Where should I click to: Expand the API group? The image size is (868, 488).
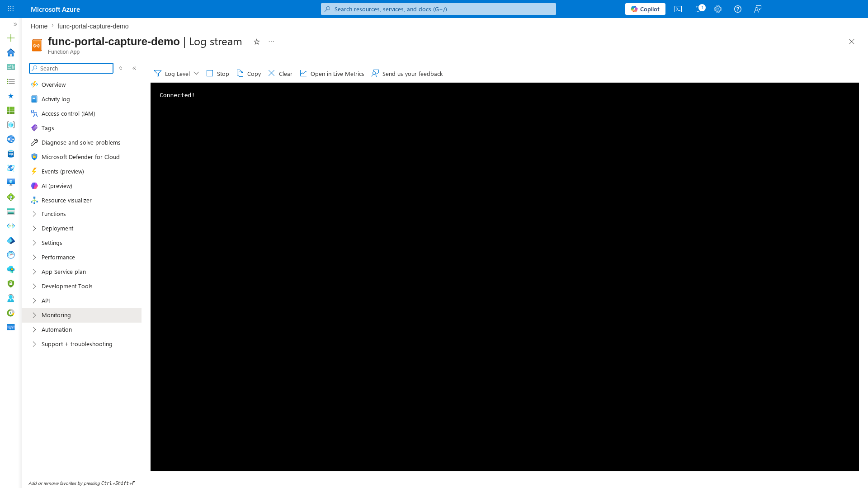[x=81, y=301]
